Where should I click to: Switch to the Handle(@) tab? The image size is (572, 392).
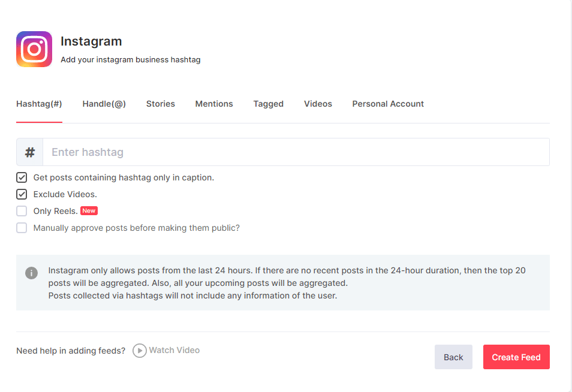(x=104, y=104)
